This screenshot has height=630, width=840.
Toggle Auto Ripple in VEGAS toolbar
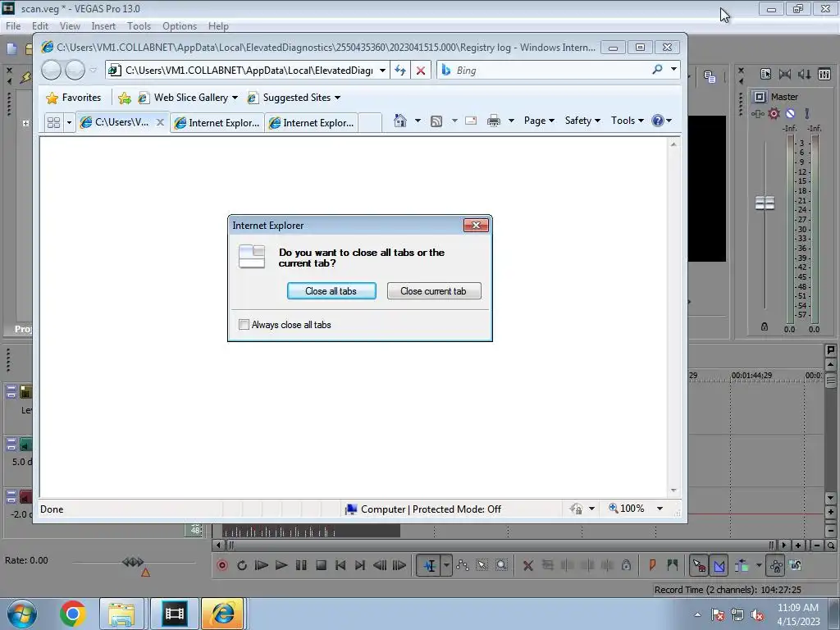(x=742, y=565)
